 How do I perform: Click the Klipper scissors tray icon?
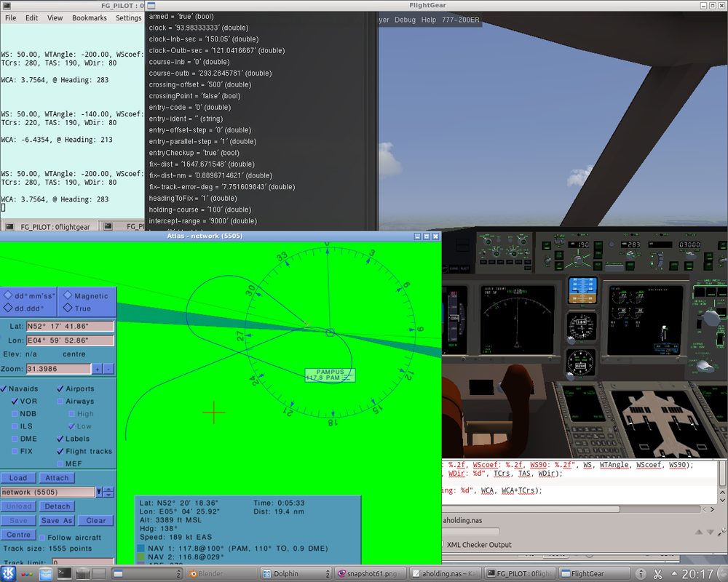(657, 574)
